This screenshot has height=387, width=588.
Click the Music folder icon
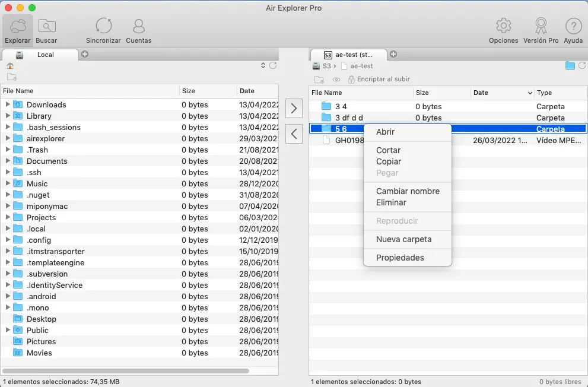[x=18, y=183]
